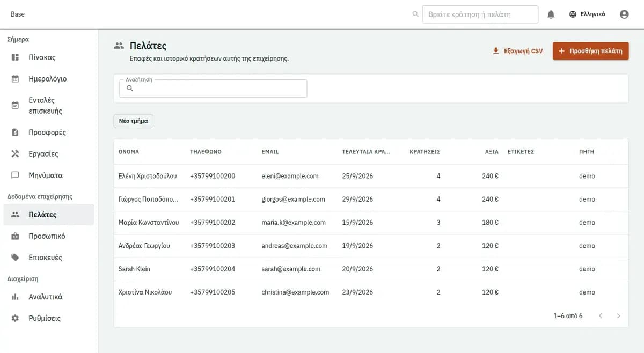Click the magnifier icon in the top bar
644x353 pixels.
(415, 14)
